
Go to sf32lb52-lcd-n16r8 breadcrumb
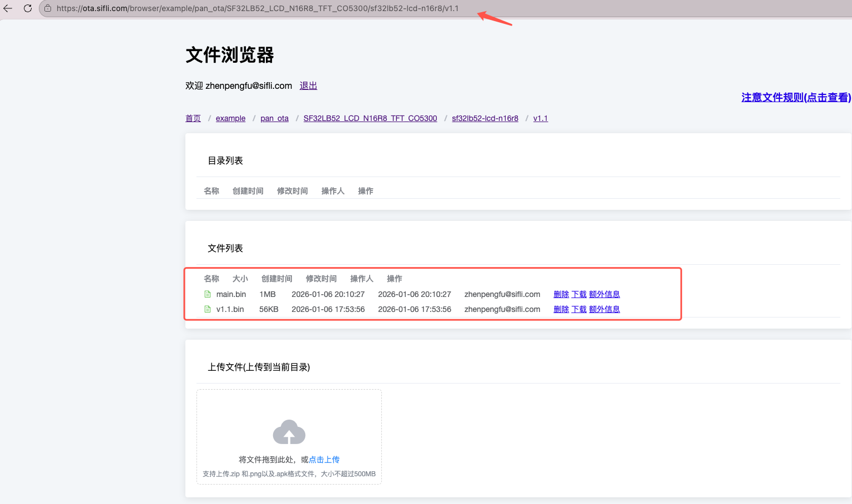tap(485, 118)
